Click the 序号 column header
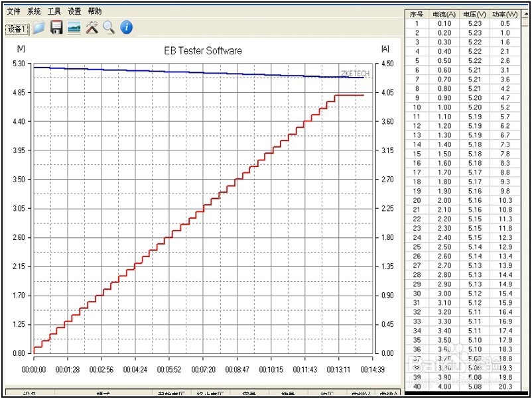Viewport: 532px width, 399px height. [417, 14]
